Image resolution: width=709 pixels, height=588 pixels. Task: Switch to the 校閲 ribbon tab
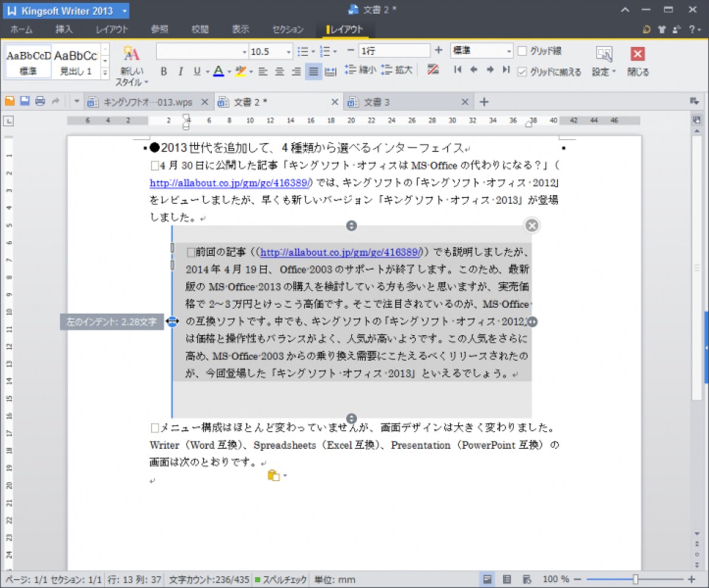click(200, 30)
